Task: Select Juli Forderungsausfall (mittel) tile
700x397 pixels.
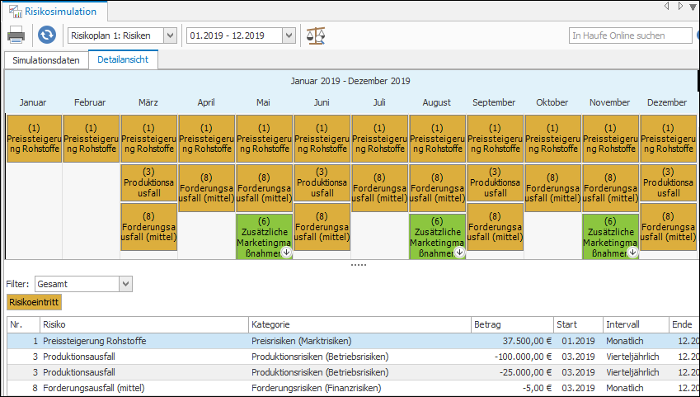Action: pyautogui.click(x=379, y=188)
